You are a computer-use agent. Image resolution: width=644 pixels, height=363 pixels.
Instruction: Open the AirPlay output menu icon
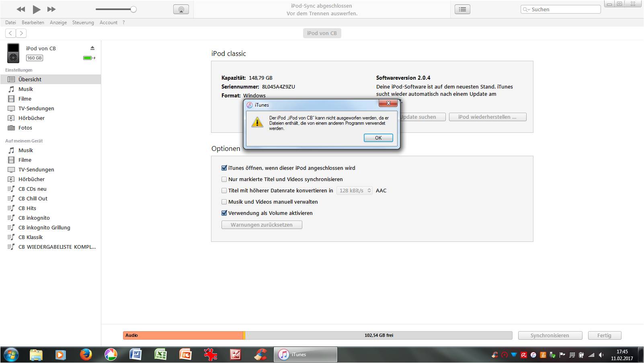(x=181, y=9)
